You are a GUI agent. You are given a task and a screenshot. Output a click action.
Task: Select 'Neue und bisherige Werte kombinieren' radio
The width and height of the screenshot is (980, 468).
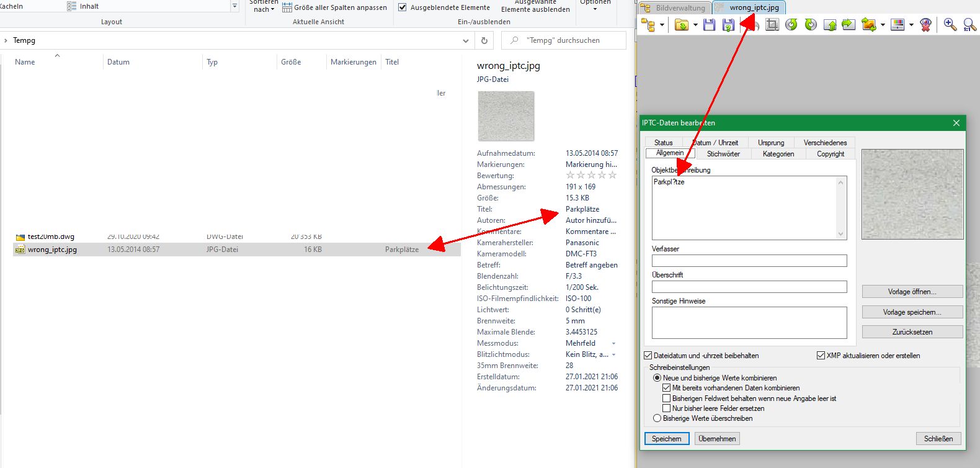pos(657,377)
